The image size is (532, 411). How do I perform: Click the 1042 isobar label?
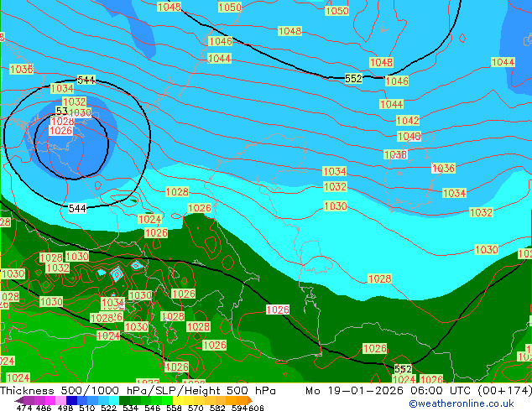coord(408,121)
